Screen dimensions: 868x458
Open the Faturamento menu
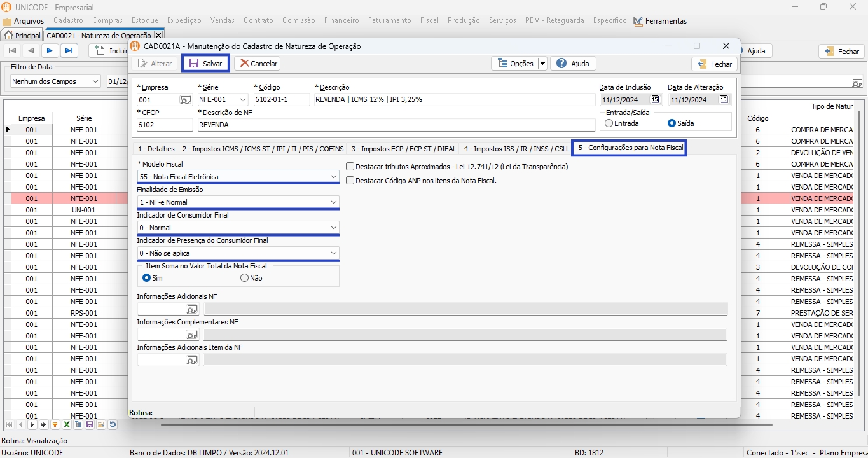tap(390, 20)
